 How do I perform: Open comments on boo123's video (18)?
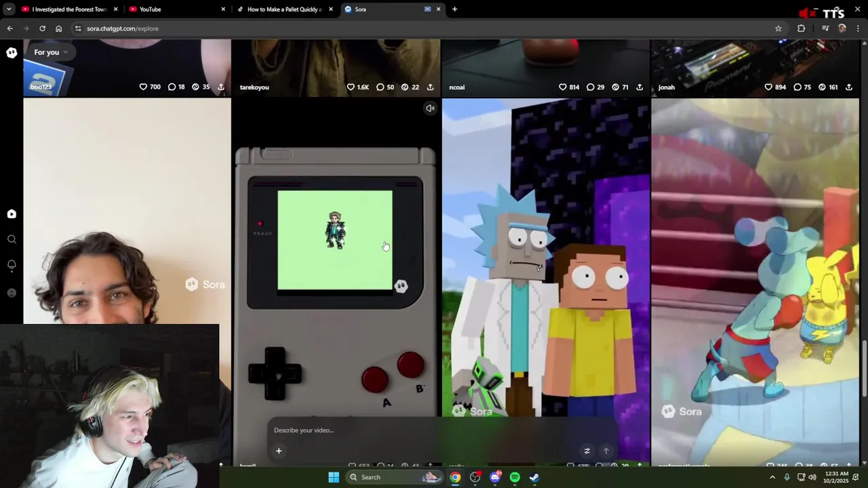tap(176, 87)
